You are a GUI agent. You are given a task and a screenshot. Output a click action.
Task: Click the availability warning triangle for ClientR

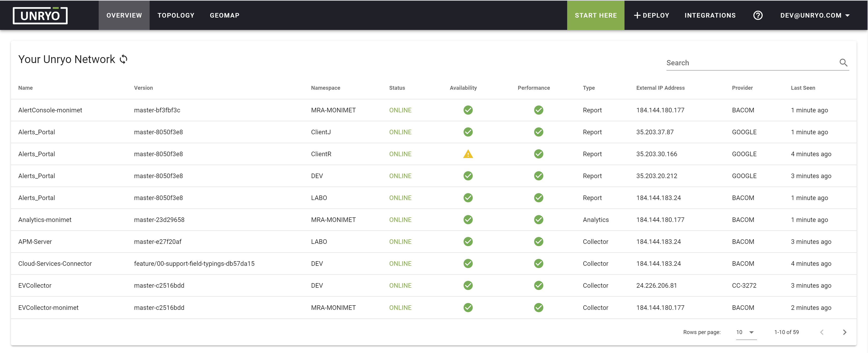coord(468,154)
